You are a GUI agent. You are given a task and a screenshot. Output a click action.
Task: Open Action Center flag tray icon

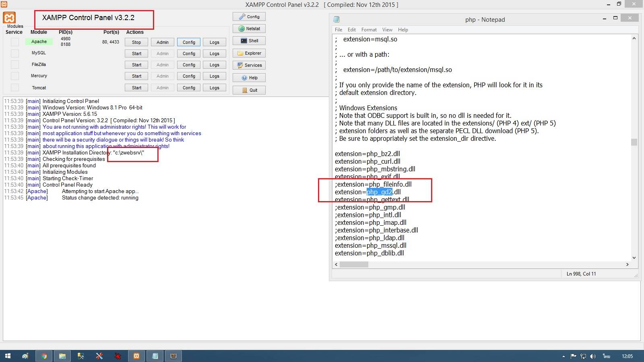[574, 356]
